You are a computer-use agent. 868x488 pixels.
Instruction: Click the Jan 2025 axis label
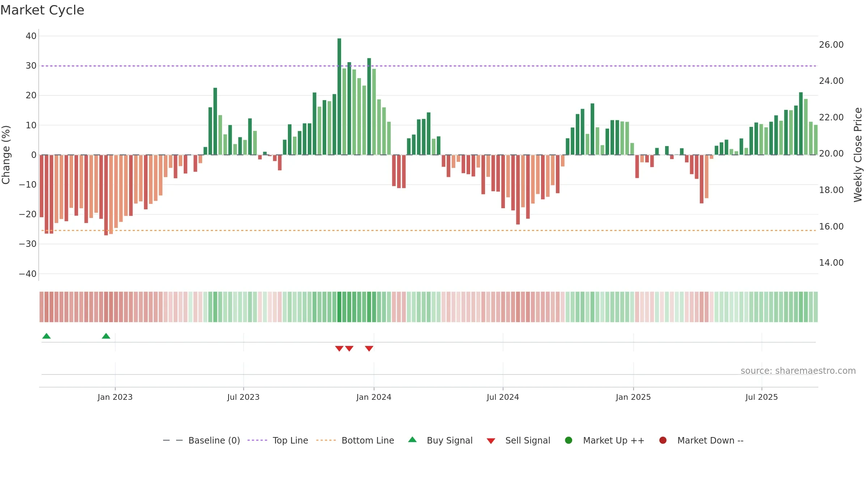tap(633, 397)
